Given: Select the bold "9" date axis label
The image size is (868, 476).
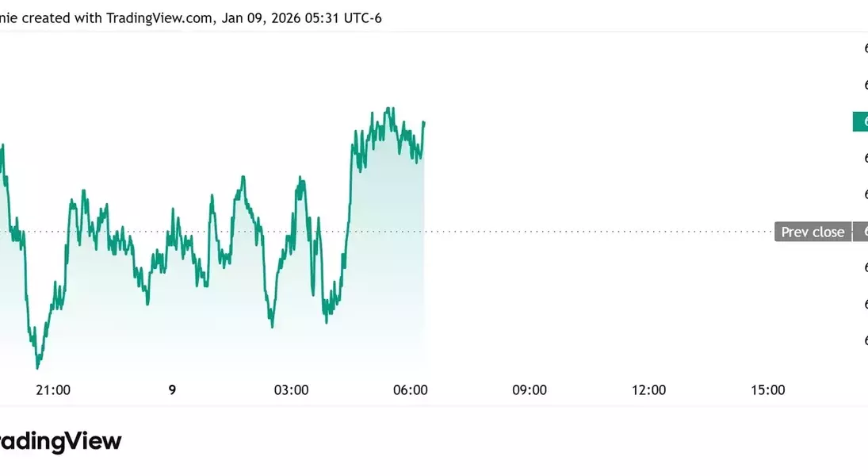Looking at the screenshot, I should point(172,390).
